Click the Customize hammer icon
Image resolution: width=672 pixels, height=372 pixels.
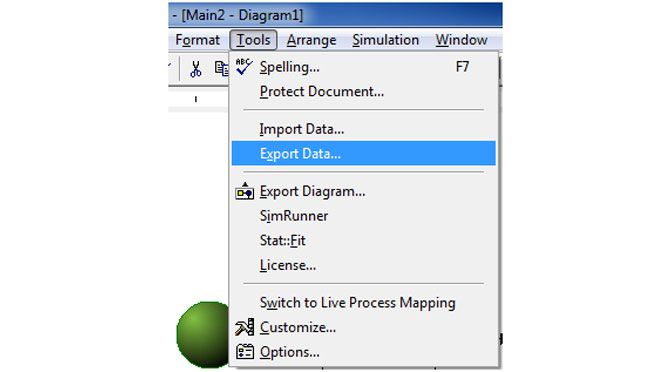click(x=244, y=327)
